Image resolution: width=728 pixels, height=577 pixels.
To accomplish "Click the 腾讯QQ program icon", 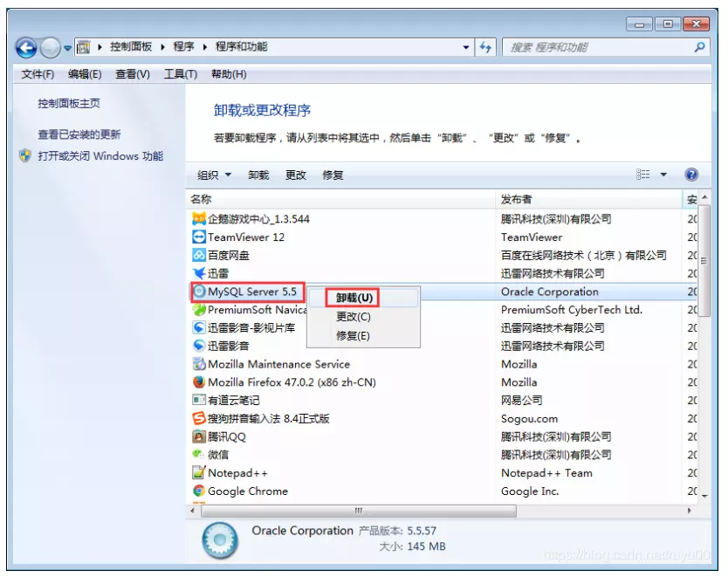I will pyautogui.click(x=199, y=436).
